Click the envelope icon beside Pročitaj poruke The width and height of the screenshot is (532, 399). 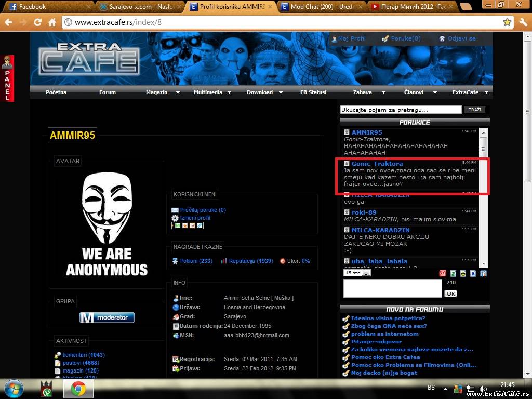[175, 210]
